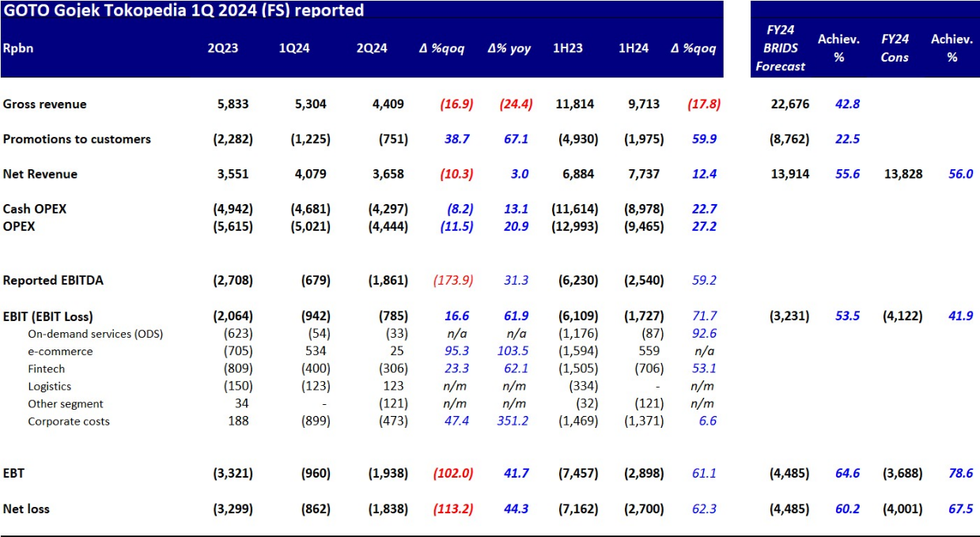The width and height of the screenshot is (980, 537).
Task: Select the 'Fintech' row label
Action: click(x=47, y=369)
